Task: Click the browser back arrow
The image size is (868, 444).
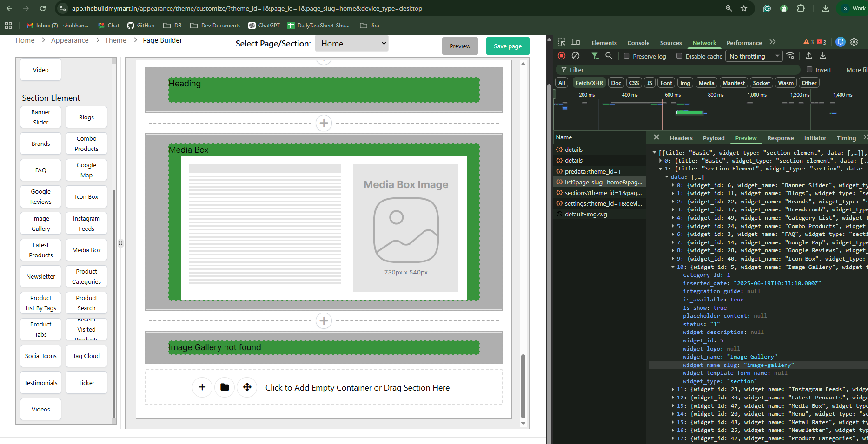Action: 9,8
